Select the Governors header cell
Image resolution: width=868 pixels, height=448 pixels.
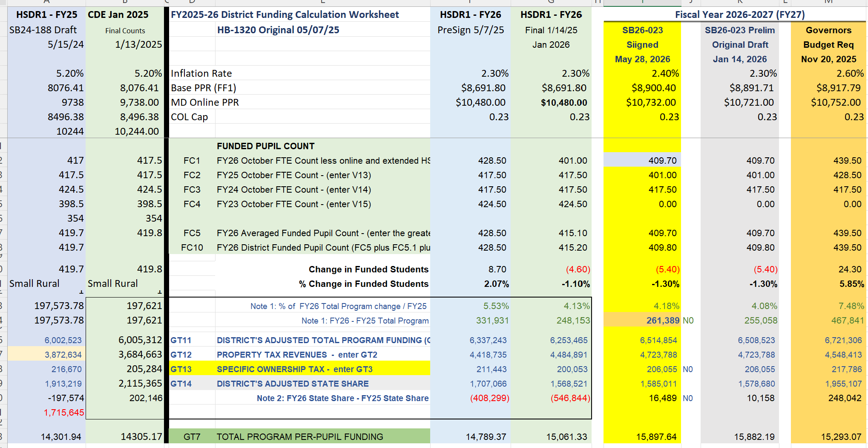(828, 30)
